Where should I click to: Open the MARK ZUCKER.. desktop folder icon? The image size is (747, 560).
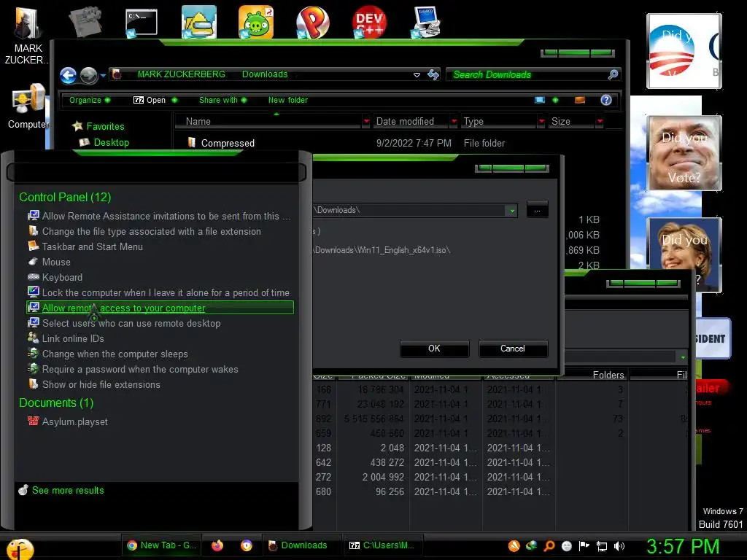[27, 34]
